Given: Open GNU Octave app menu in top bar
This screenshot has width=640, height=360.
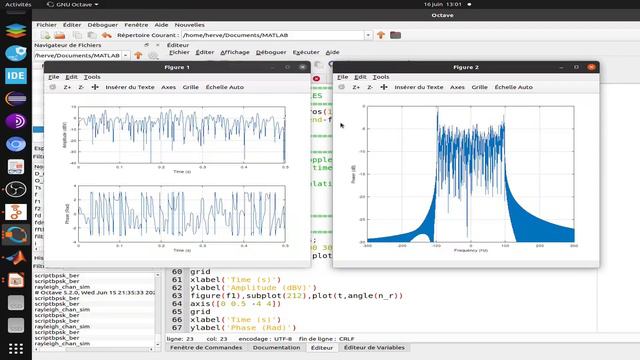Looking at the screenshot, I should [73, 4].
